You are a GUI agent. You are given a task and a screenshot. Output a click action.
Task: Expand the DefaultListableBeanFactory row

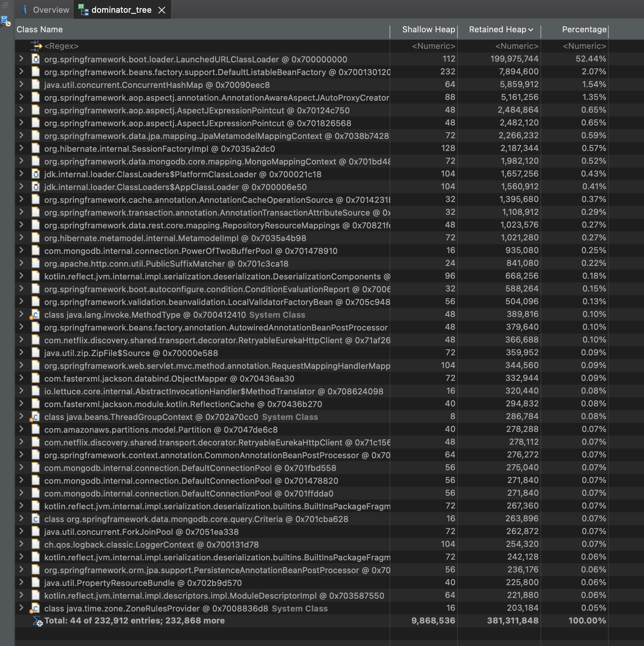click(x=21, y=72)
